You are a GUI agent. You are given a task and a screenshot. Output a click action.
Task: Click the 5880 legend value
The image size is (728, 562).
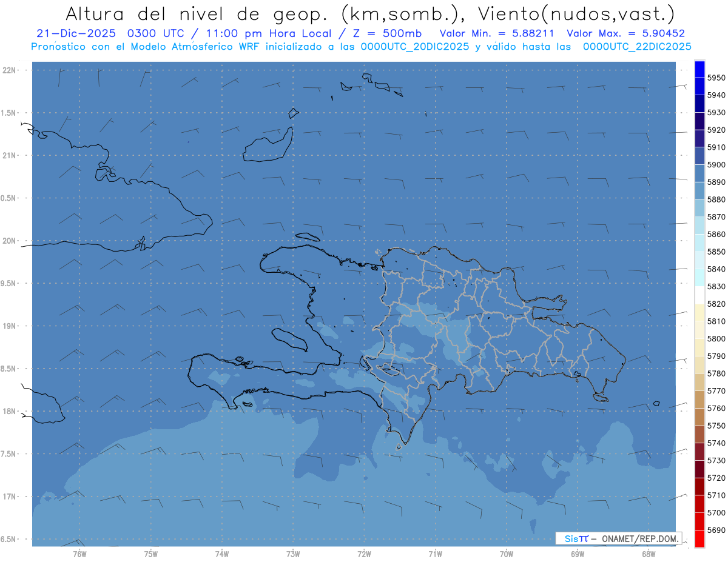pos(716,199)
